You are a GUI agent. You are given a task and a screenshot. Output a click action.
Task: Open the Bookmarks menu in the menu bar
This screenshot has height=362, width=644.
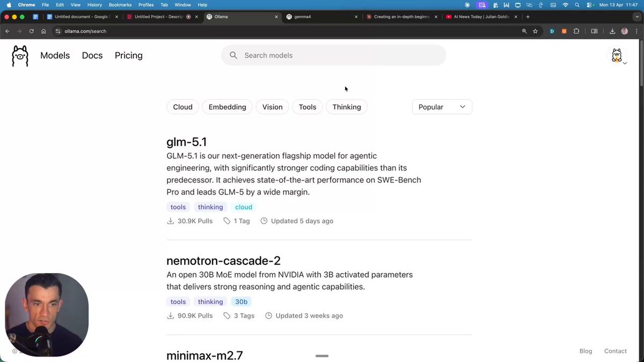click(120, 4)
